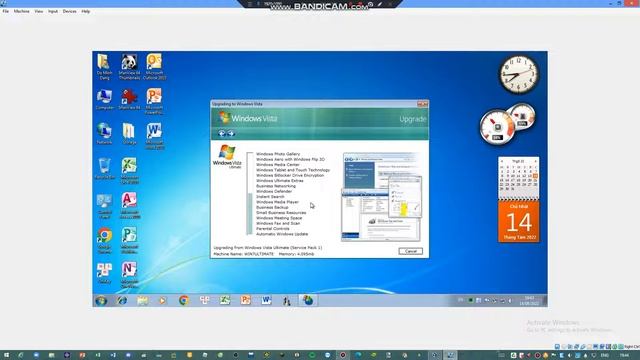Open the Microsoft Publisher desktop shortcut
Screen dimensions: 640x360
pyautogui.click(x=129, y=240)
